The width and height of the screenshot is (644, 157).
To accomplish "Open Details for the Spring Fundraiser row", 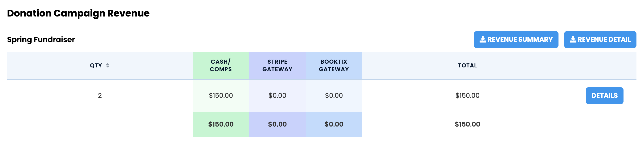I will (x=604, y=96).
